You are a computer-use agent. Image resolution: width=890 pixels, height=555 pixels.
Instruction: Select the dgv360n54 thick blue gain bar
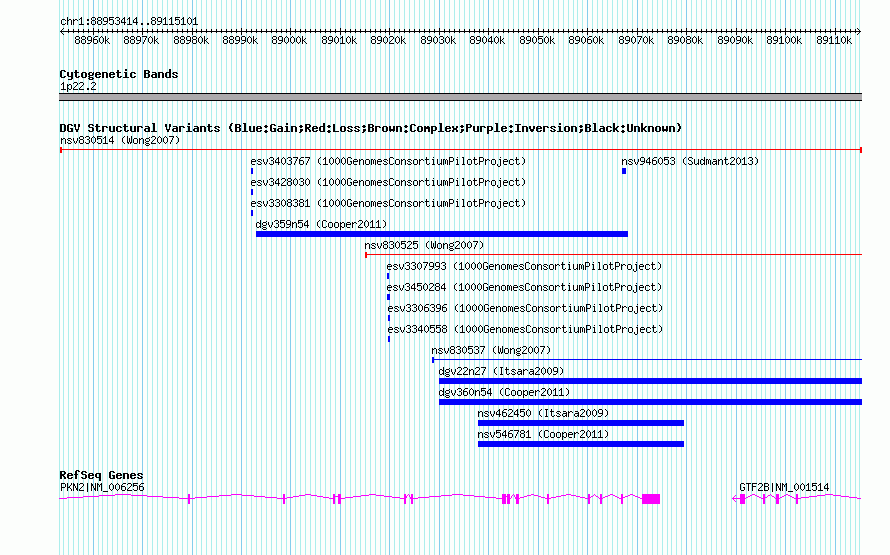click(650, 402)
